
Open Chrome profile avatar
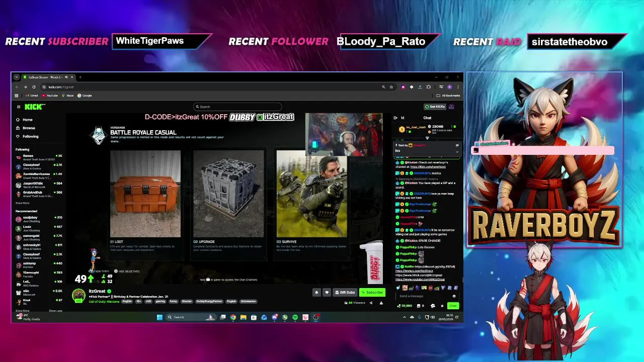449,87
